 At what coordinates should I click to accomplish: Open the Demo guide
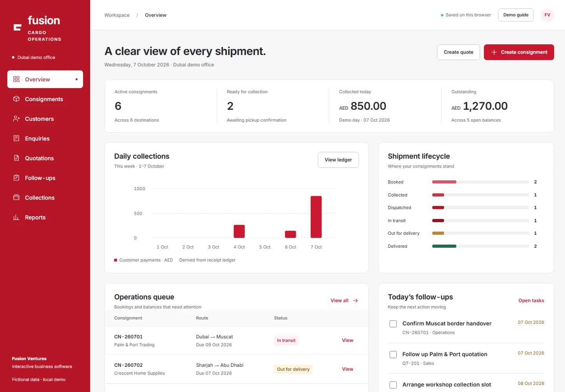pyautogui.click(x=516, y=15)
